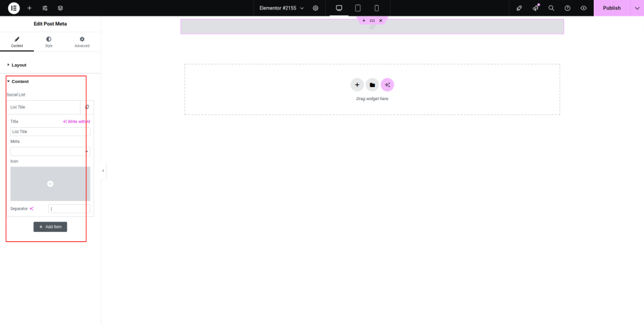Click the Add Item button
This screenshot has height=325, width=644.
(50, 227)
